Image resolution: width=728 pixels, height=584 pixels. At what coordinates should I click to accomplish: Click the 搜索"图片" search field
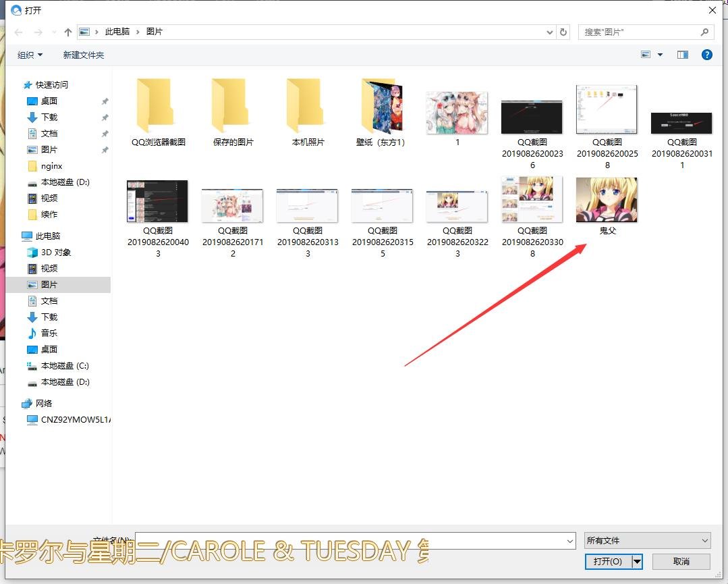(x=640, y=32)
